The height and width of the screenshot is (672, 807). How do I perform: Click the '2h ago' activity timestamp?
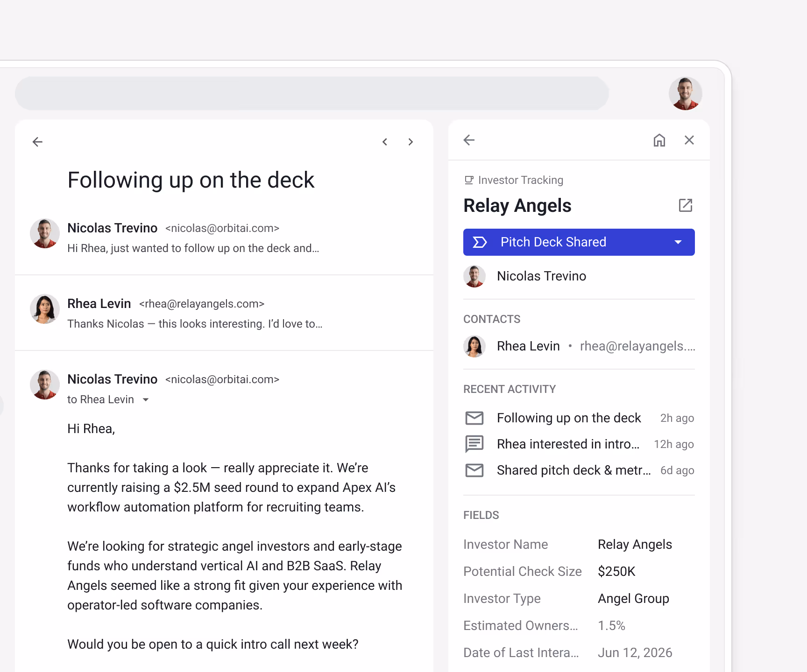click(x=677, y=418)
